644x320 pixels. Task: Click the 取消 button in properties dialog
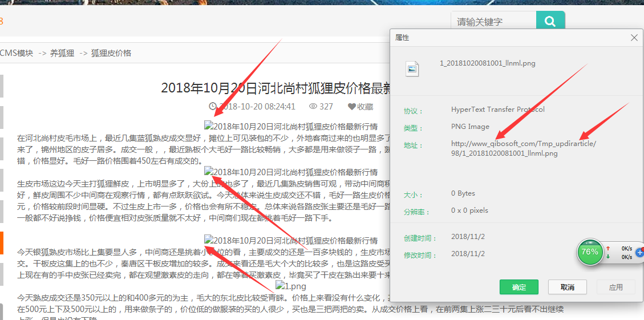(x=567, y=287)
